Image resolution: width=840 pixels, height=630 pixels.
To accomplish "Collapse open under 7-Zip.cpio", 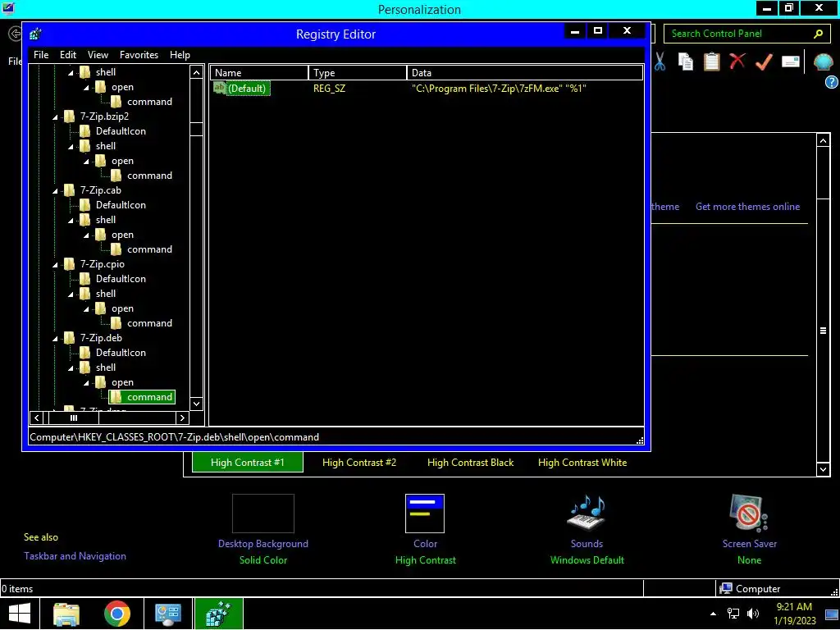I will (86, 309).
